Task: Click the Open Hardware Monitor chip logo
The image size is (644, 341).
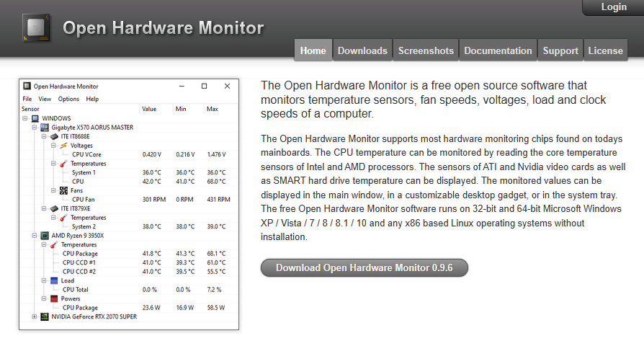Action: tap(36, 28)
